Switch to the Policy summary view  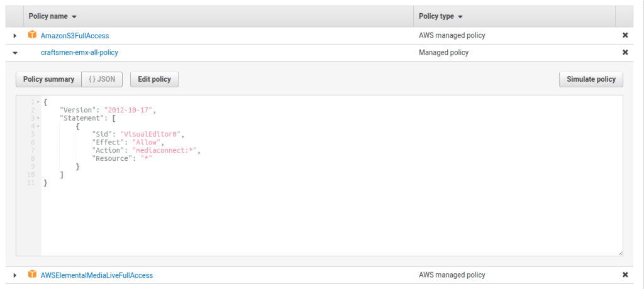click(48, 79)
